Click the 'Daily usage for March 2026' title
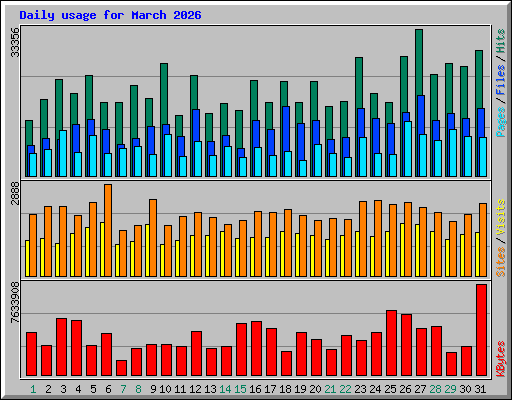The height and width of the screenshot is (400, 512). 110,15
